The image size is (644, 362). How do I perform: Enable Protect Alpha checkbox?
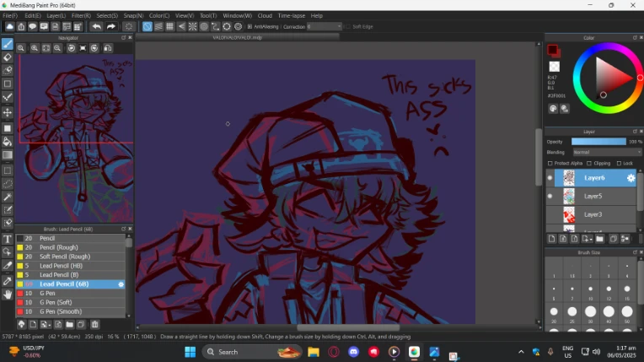(550, 164)
